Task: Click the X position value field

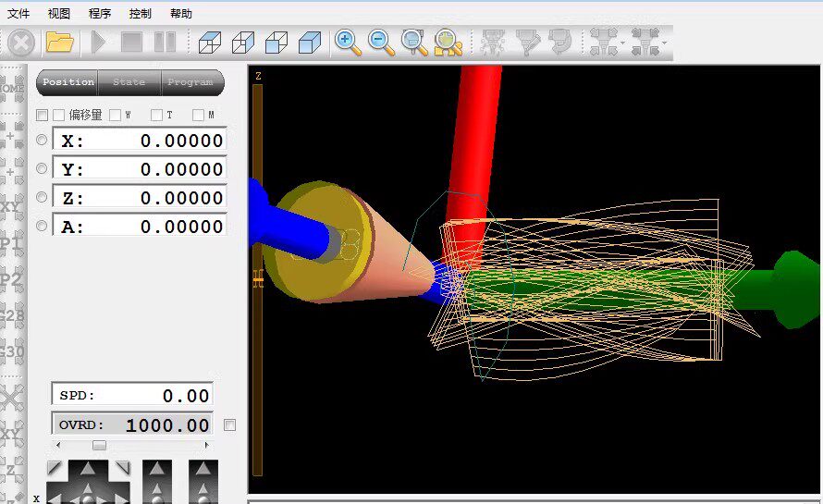Action: [140, 141]
